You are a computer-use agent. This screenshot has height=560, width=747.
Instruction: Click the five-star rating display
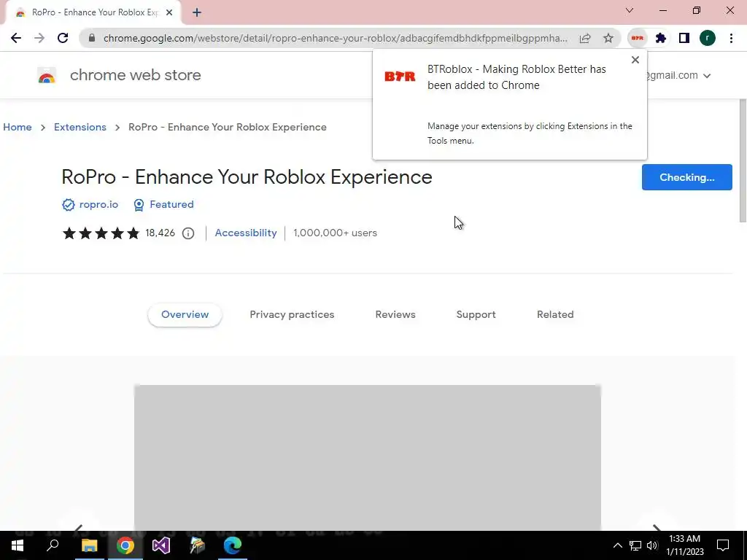[101, 233]
